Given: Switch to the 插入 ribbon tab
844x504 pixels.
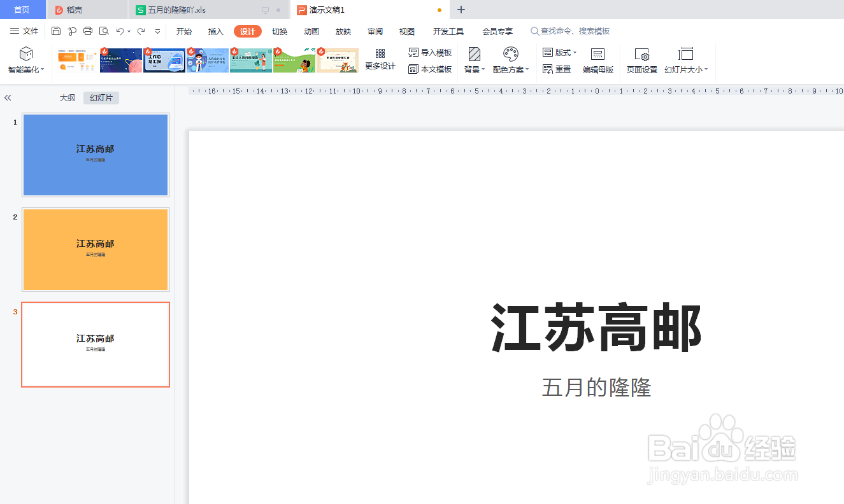Looking at the screenshot, I should [x=216, y=31].
